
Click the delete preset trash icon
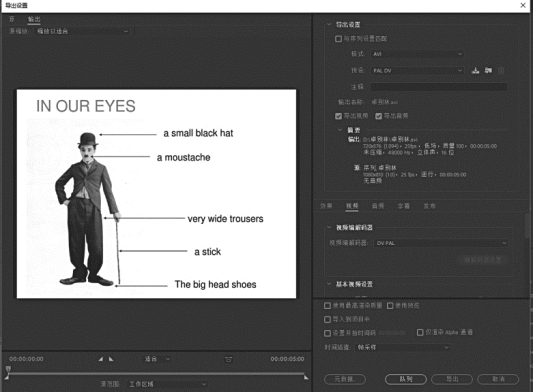coord(501,70)
